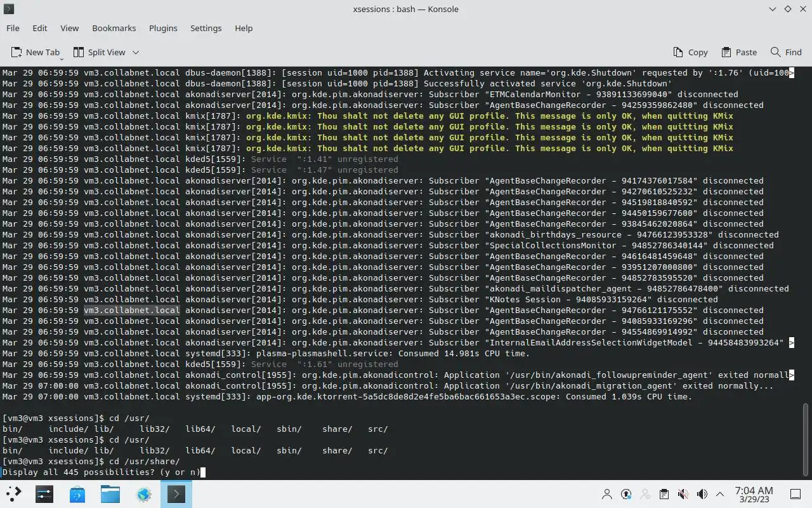Click the 'Activating service name' dbus-daemon log line
This screenshot has height=508, width=812.
click(398, 73)
